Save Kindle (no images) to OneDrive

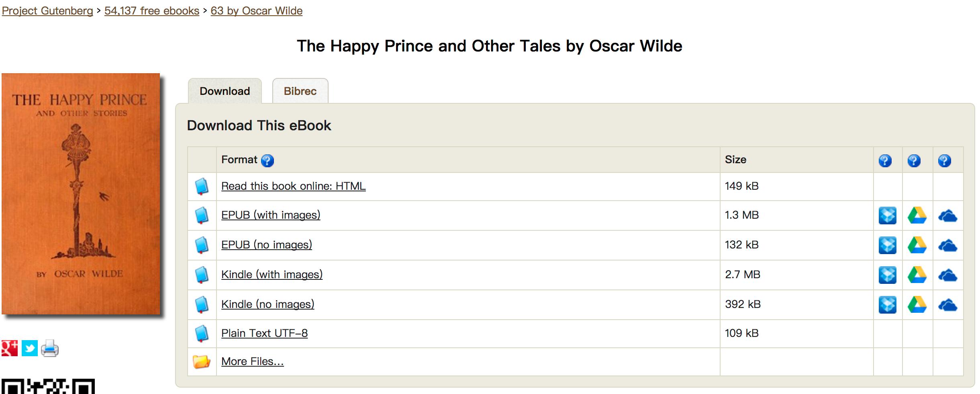coord(947,305)
